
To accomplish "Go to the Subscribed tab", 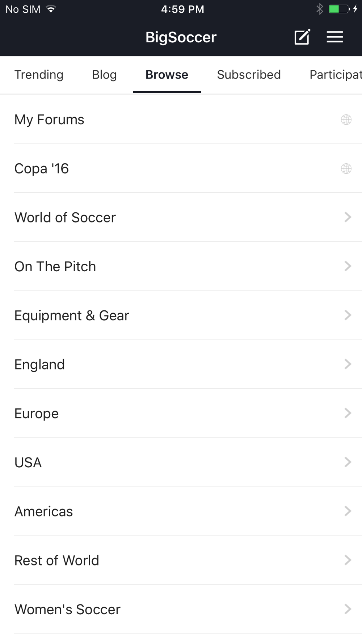I will tap(249, 75).
